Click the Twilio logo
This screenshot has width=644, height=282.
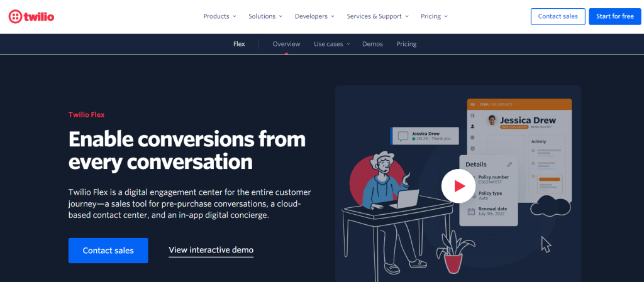coord(31,16)
